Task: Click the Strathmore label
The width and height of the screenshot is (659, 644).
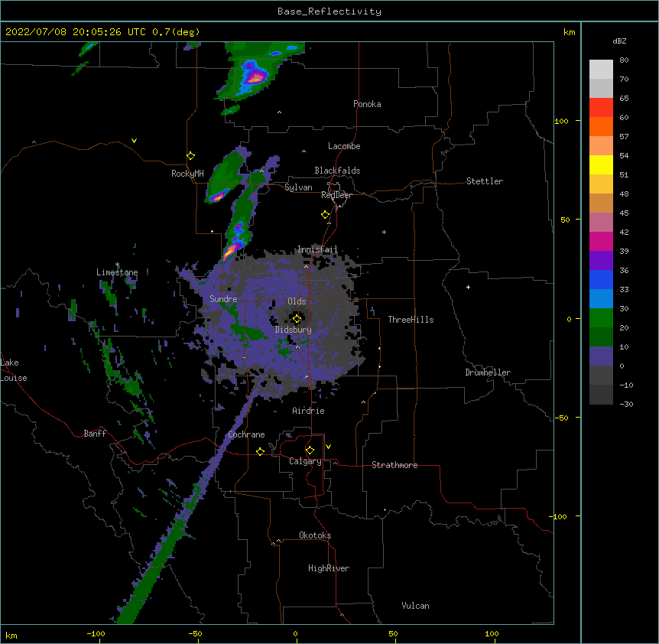Action: (394, 465)
